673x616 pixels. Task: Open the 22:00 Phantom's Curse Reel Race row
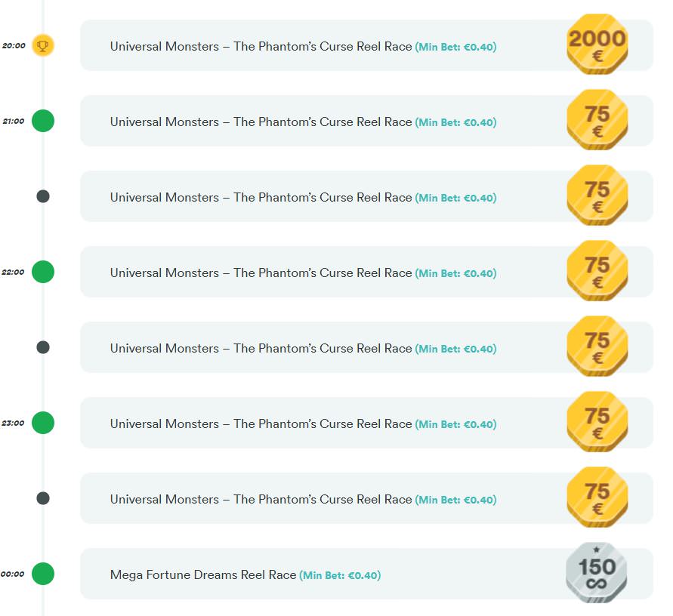261,273
